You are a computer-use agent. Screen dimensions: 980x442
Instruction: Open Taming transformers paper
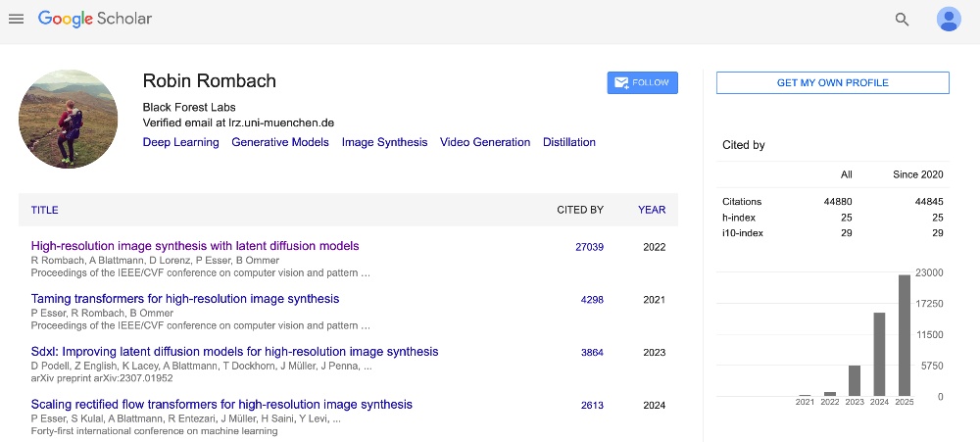185,299
